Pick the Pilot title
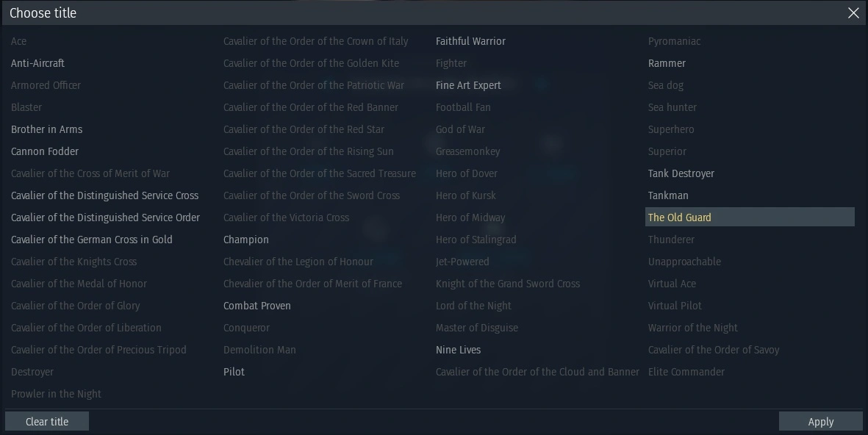This screenshot has height=435, width=868. click(234, 372)
